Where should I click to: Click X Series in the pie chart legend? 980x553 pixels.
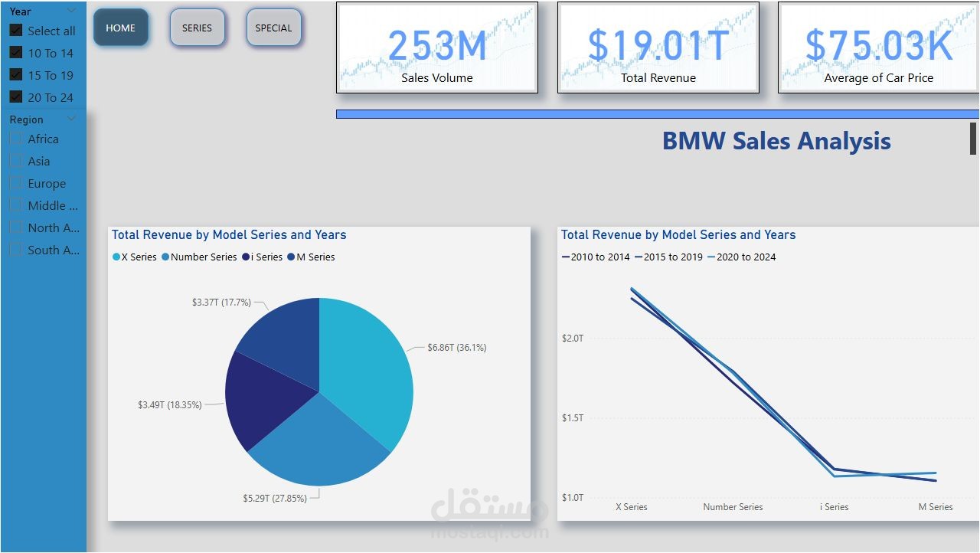pyautogui.click(x=135, y=257)
